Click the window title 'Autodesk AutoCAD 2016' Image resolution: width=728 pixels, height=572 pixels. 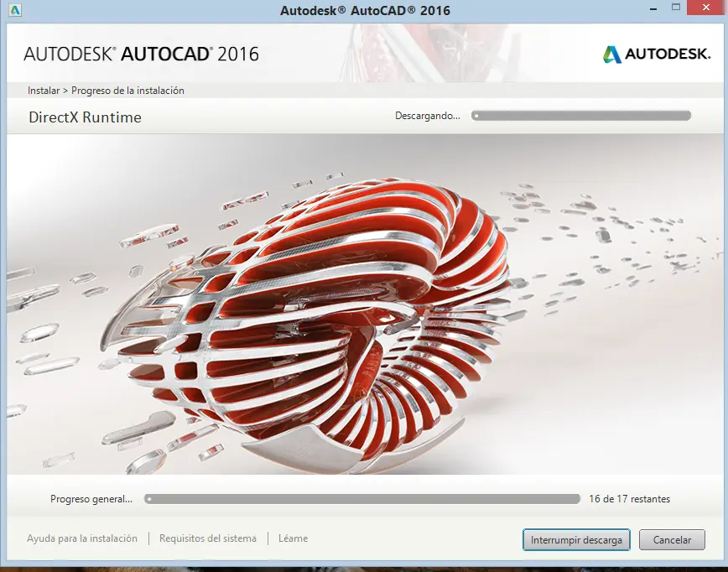(x=365, y=10)
